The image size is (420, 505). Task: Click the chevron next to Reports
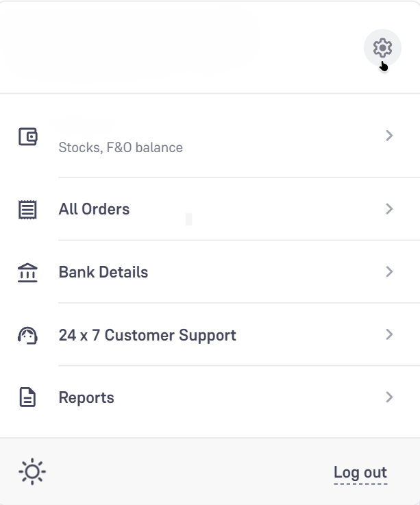point(389,397)
